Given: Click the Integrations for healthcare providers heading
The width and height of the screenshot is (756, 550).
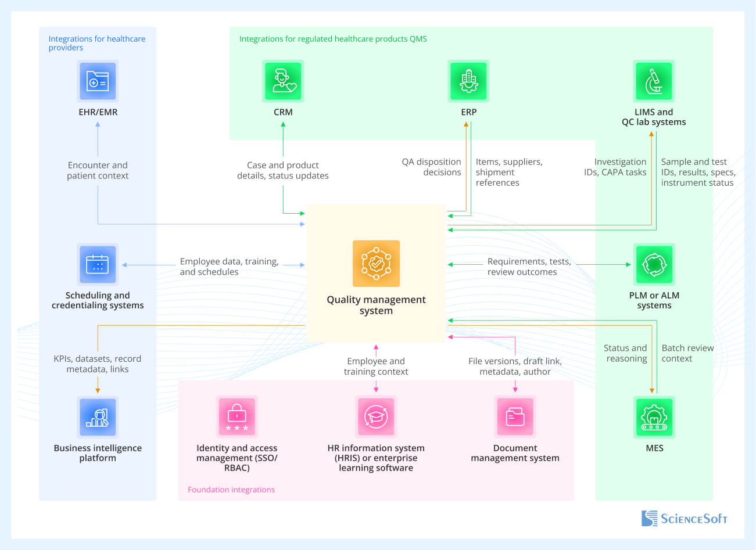Looking at the screenshot, I should (x=96, y=43).
